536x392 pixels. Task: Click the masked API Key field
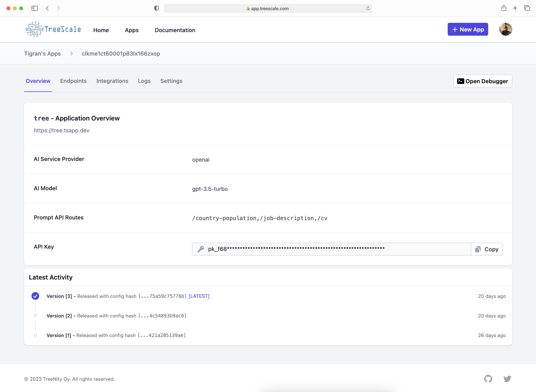coord(331,249)
